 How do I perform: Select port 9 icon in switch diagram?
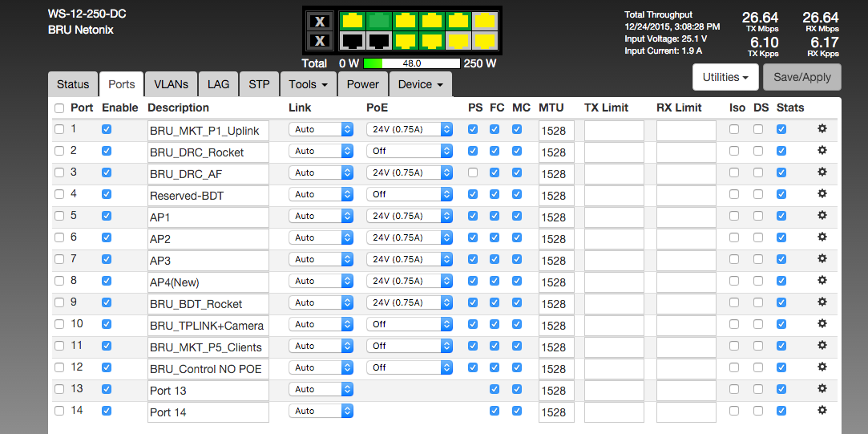458,21
